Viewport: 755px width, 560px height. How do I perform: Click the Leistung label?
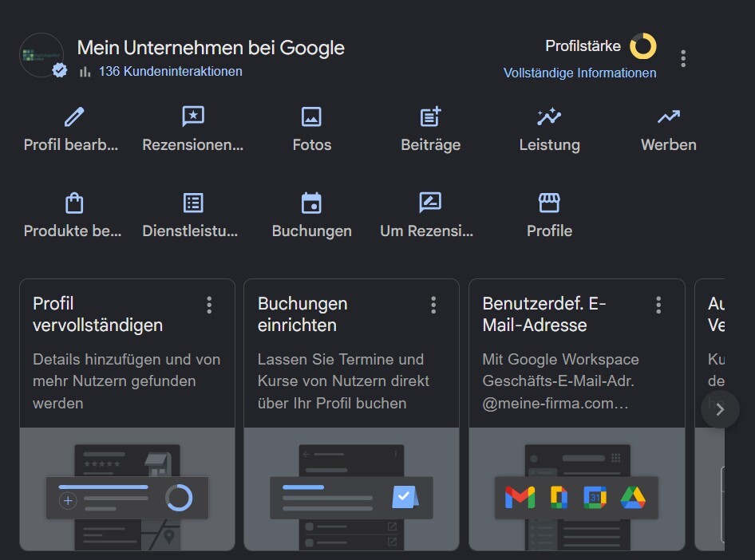[549, 145]
